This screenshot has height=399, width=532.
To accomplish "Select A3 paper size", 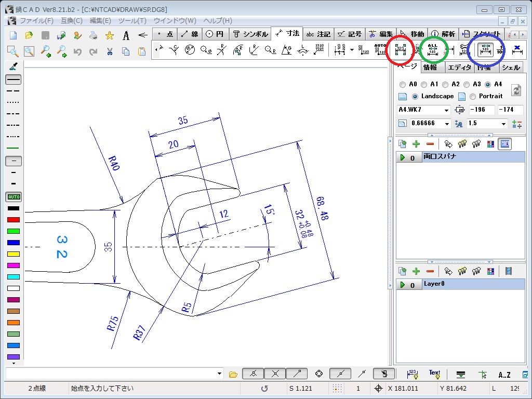I will tap(467, 85).
